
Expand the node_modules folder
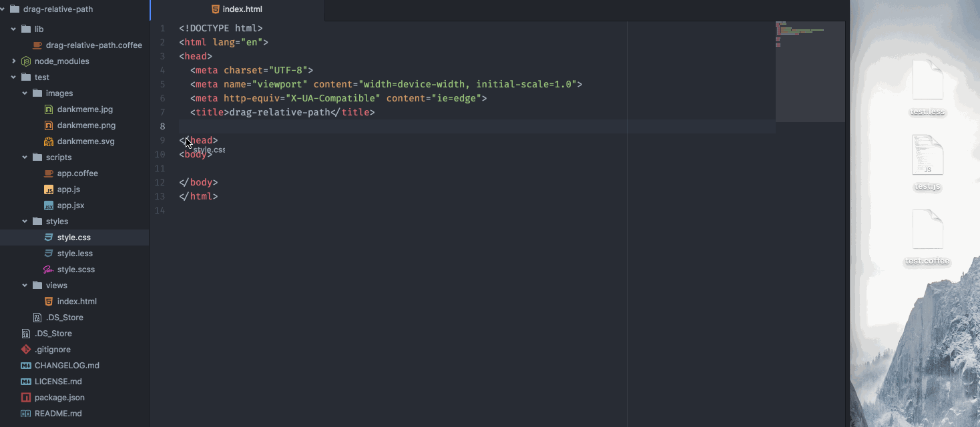click(x=14, y=61)
